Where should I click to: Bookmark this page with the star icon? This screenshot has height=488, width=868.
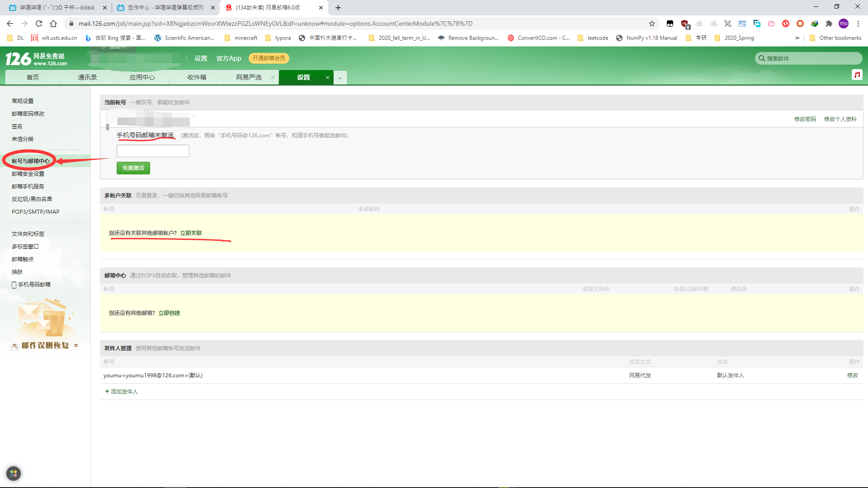click(x=651, y=23)
